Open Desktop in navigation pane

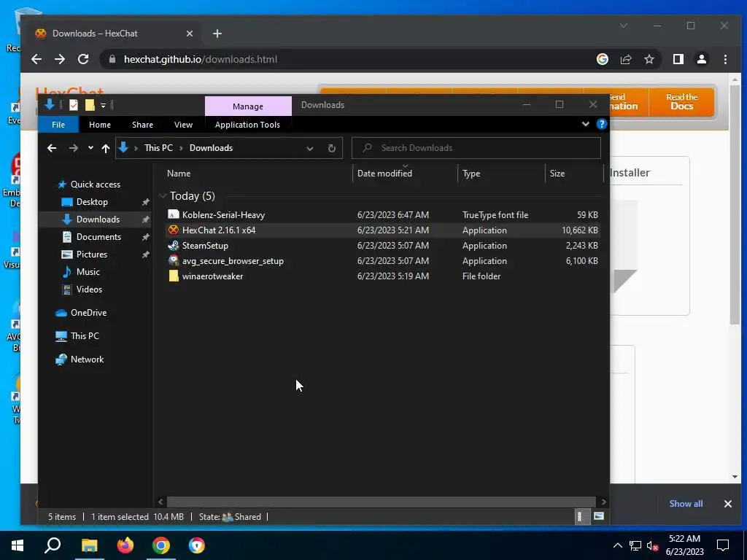click(x=92, y=202)
